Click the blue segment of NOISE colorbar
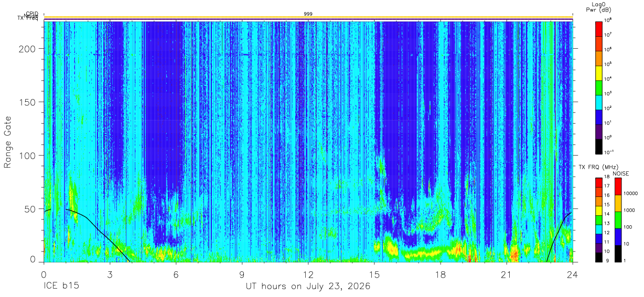 618,237
